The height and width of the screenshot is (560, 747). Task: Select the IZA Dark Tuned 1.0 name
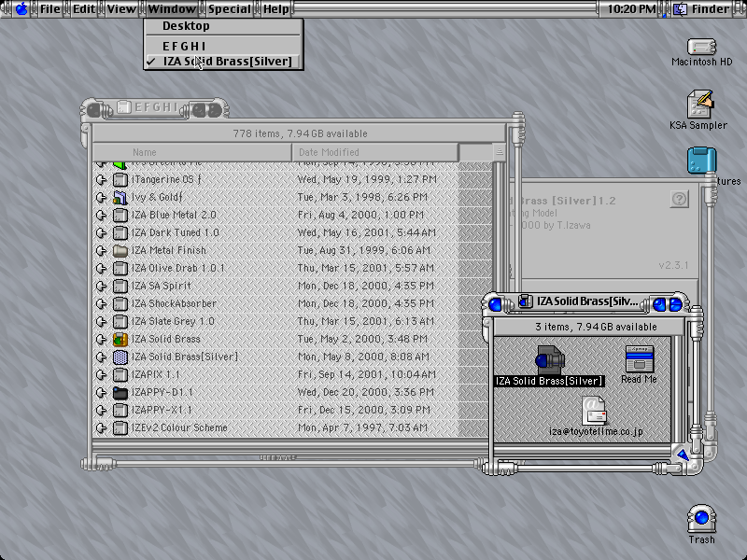[175, 232]
